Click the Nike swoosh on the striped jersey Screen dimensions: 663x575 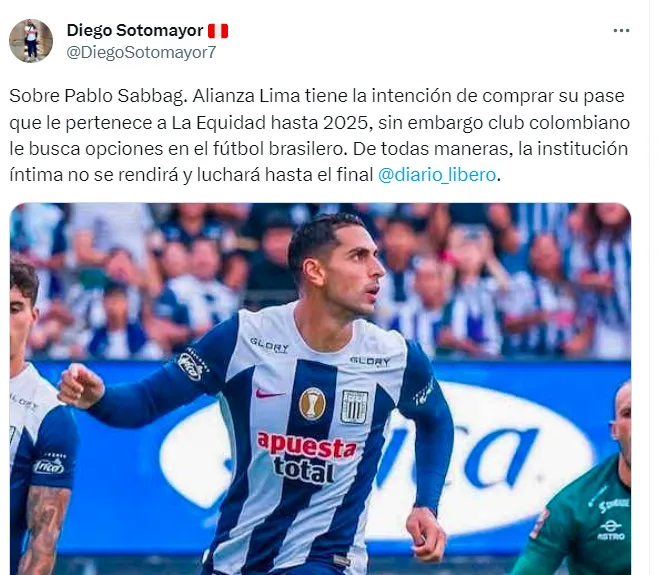(x=268, y=394)
